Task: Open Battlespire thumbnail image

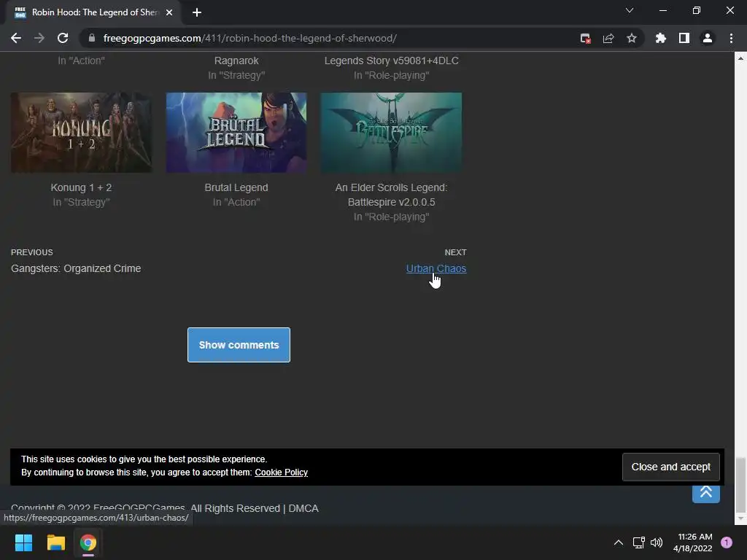Action: click(x=391, y=133)
